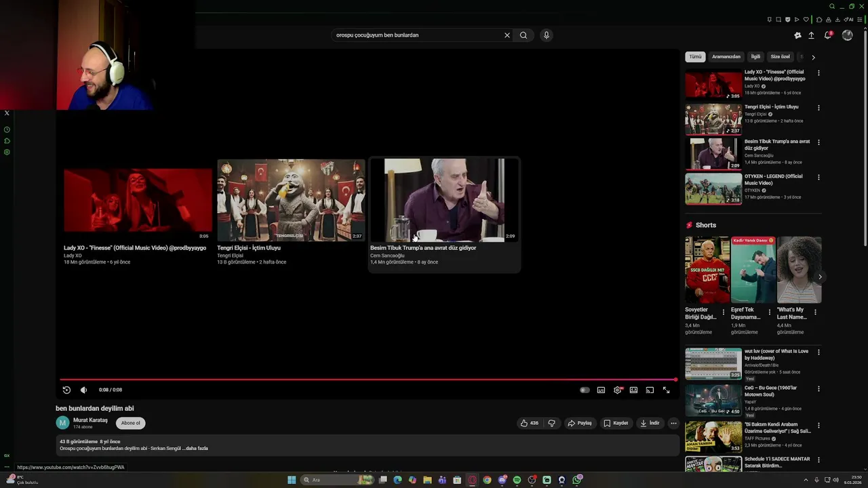Play end-screen Tengri Elçisi İçtim Uluyu thumbnail
The image size is (868, 488).
click(x=291, y=201)
